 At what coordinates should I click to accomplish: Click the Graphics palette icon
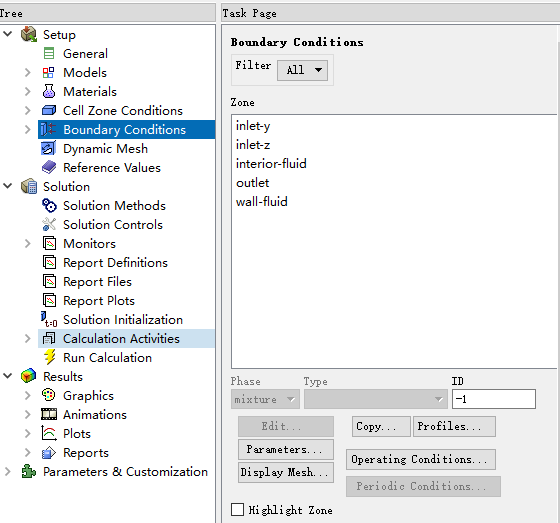click(49, 395)
